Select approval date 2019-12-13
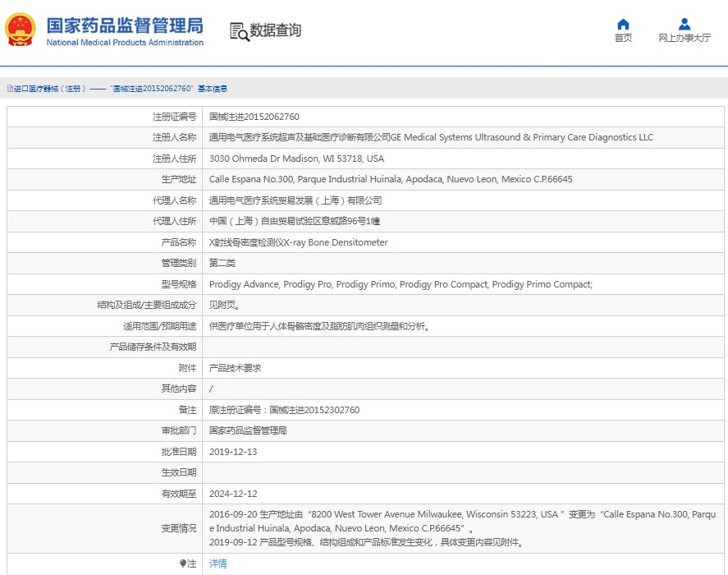 [x=233, y=452]
